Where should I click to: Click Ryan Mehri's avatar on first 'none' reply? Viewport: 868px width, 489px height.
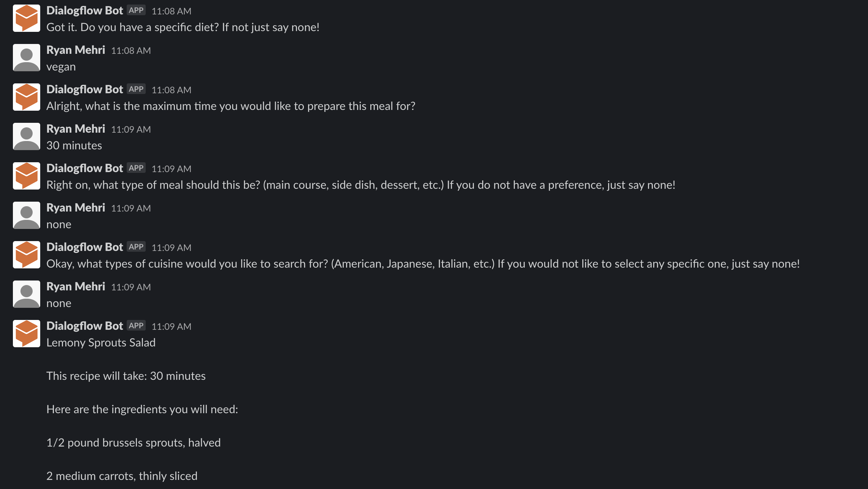tap(27, 215)
